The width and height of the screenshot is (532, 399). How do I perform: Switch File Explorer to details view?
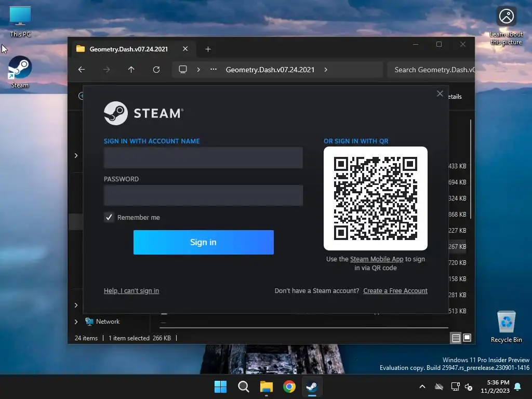pos(456,338)
